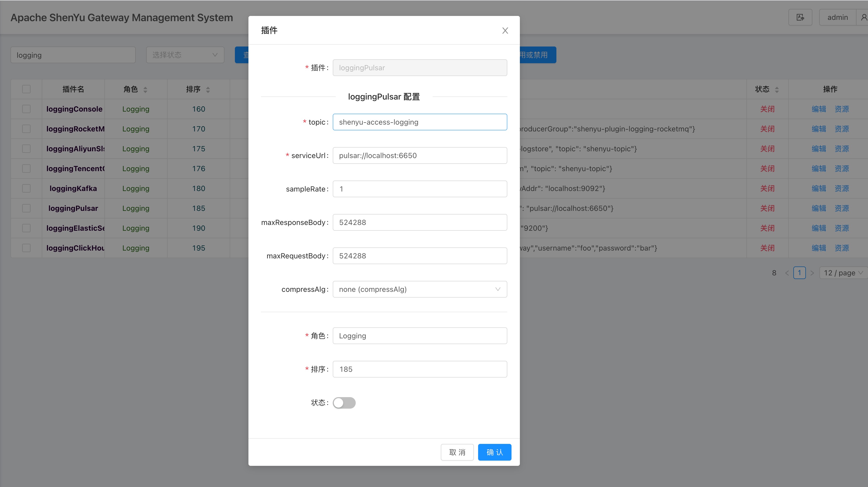Click the 取消 cancel button
The width and height of the screenshot is (868, 487).
457,452
